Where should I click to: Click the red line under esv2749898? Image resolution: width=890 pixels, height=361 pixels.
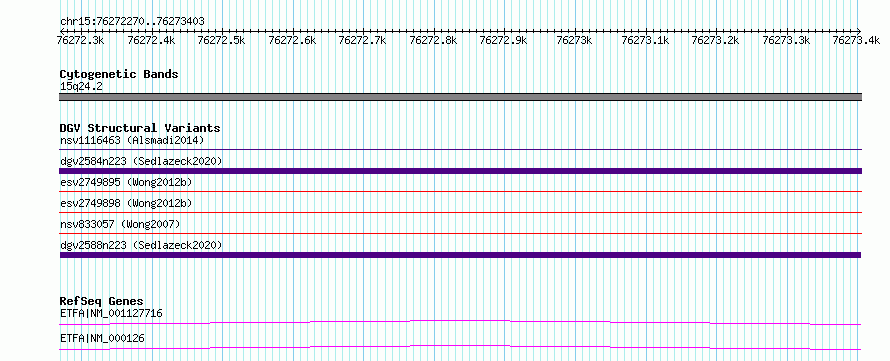(x=460, y=213)
